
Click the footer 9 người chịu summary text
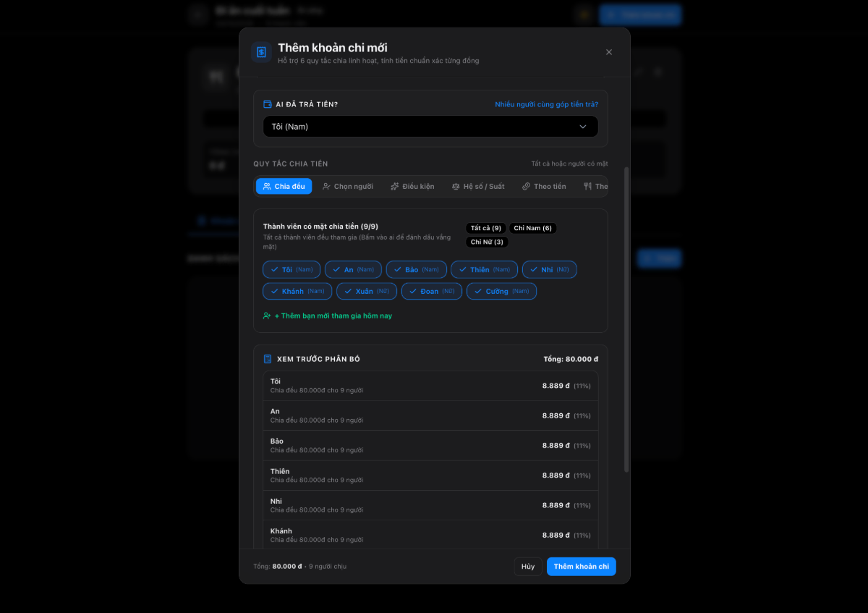click(x=328, y=567)
